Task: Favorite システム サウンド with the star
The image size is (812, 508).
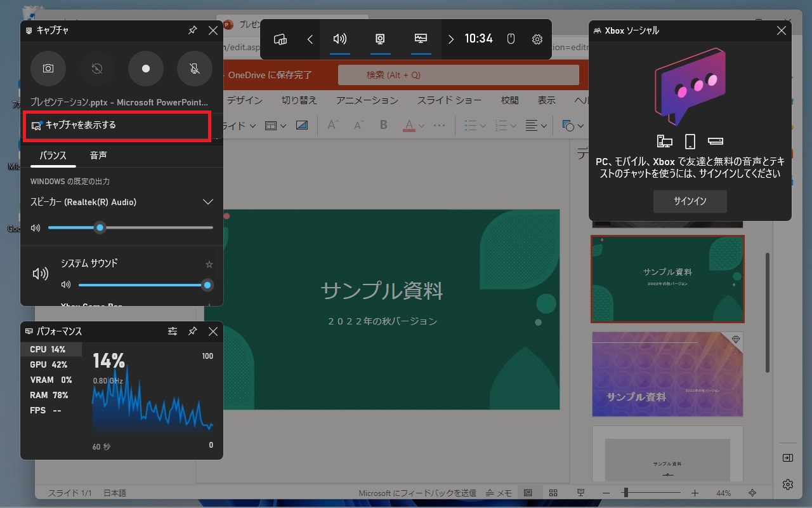Action: click(209, 264)
